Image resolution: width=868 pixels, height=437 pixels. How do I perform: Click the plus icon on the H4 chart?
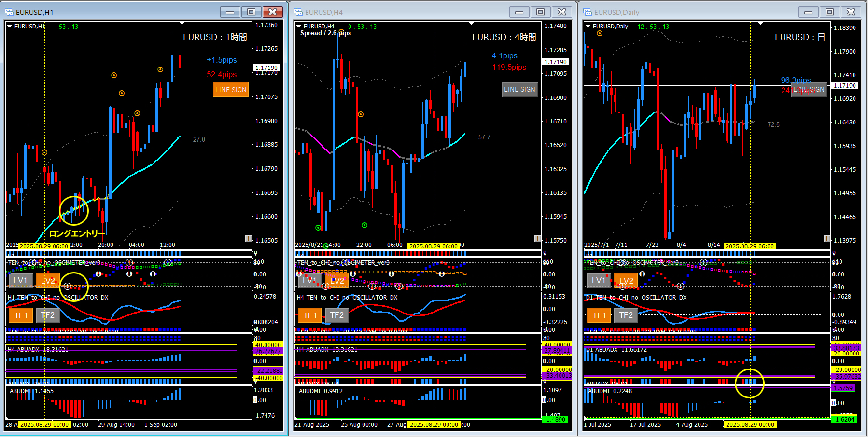tap(538, 238)
